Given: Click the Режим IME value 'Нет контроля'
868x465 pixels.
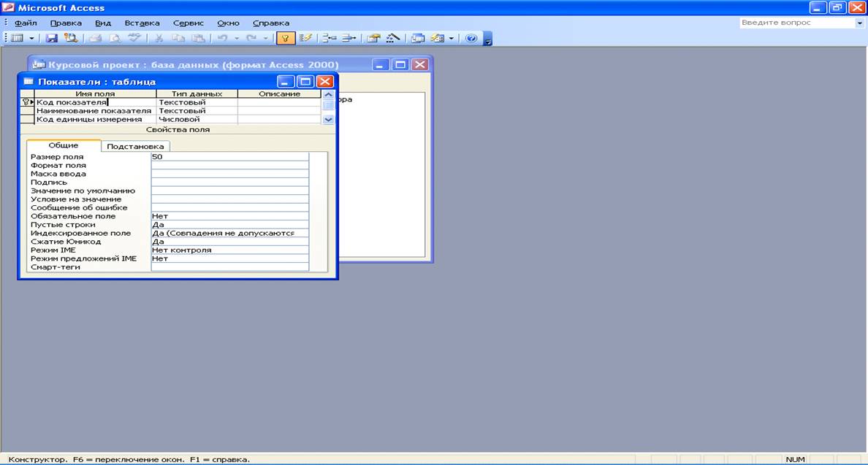Looking at the screenshot, I should pos(229,250).
